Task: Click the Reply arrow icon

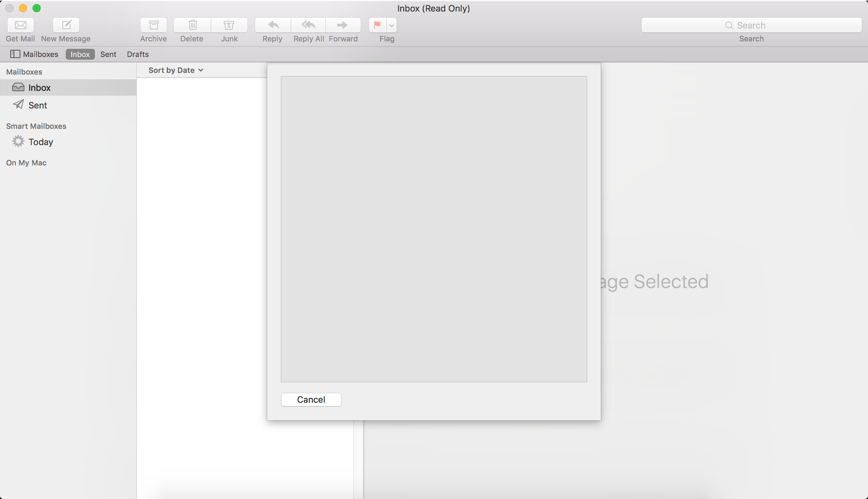Action: 272,25
